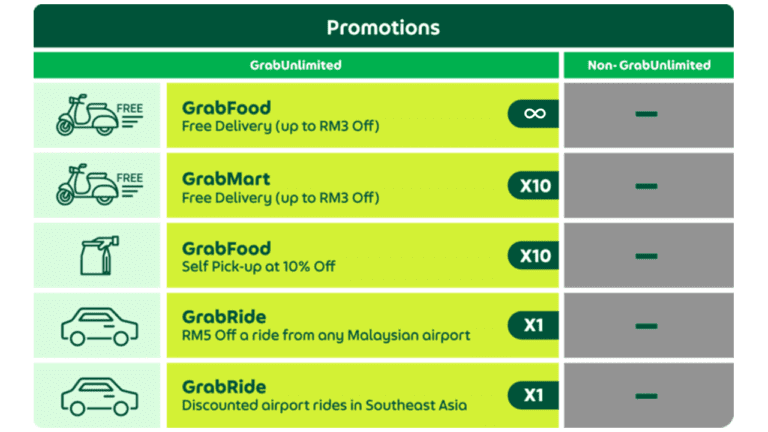Click the X10 badge for GrabMart

coord(535,185)
